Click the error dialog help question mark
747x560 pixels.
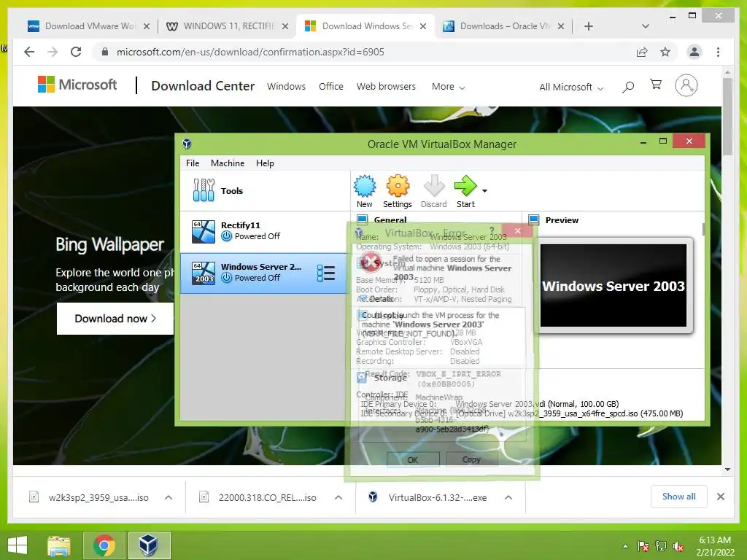tap(492, 231)
